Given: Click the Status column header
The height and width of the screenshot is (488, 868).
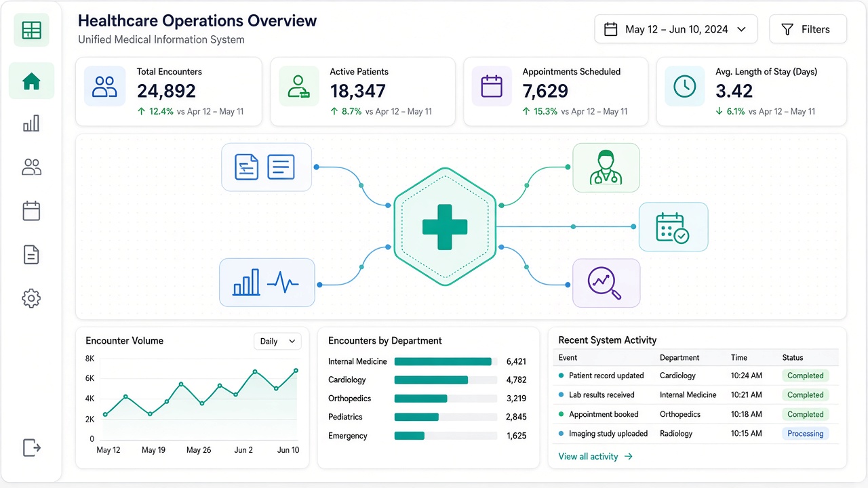Looking at the screenshot, I should tap(792, 358).
